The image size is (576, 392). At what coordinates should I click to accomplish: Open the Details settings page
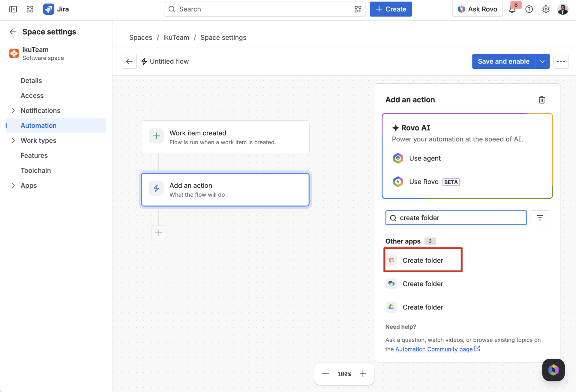(31, 80)
